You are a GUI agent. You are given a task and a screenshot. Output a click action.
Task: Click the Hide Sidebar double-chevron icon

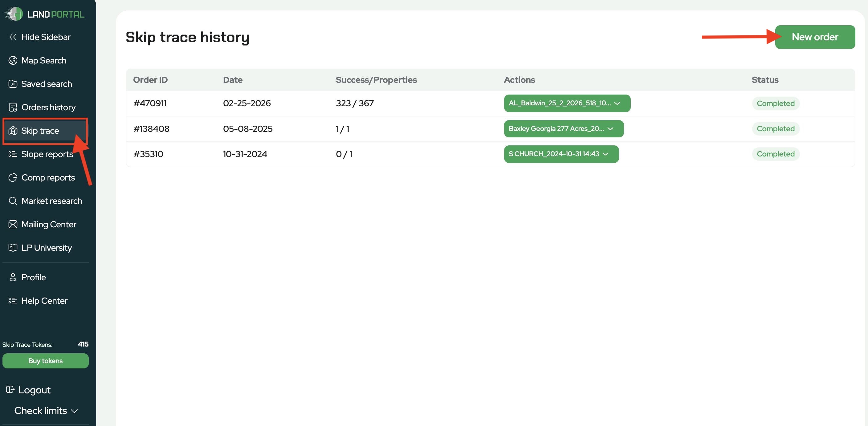click(x=13, y=37)
